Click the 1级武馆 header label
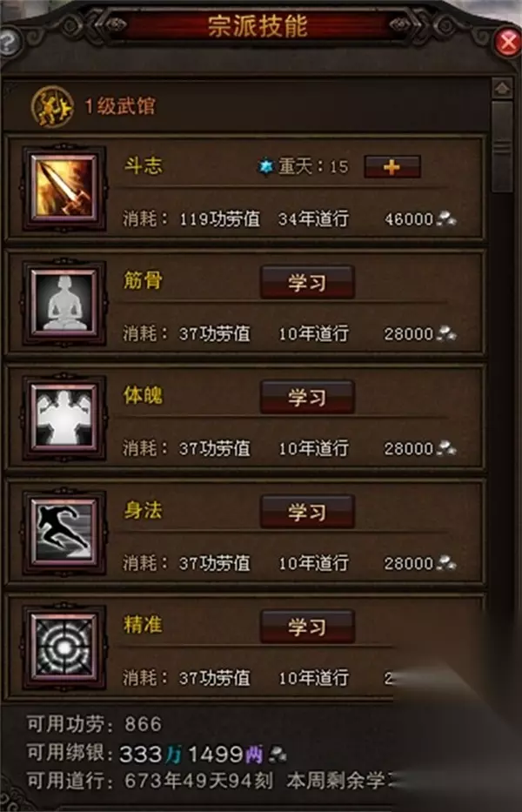This screenshot has width=522, height=812. click(120, 107)
